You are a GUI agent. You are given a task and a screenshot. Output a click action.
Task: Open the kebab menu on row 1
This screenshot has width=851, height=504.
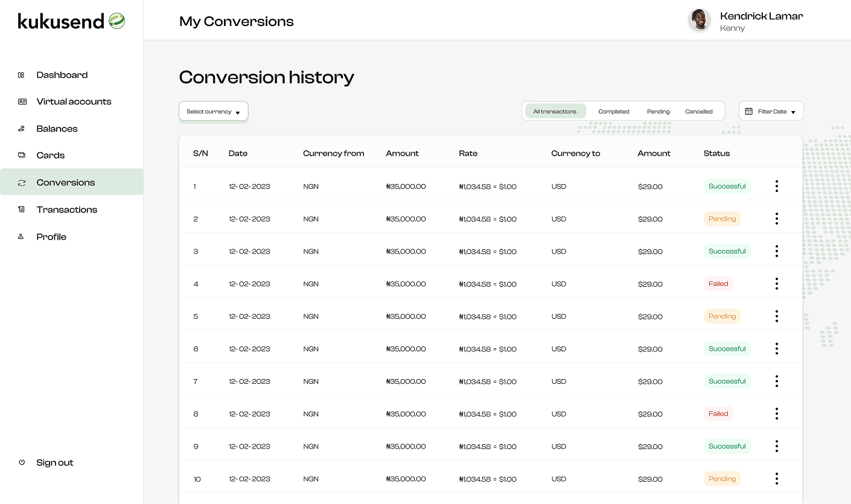(x=777, y=186)
